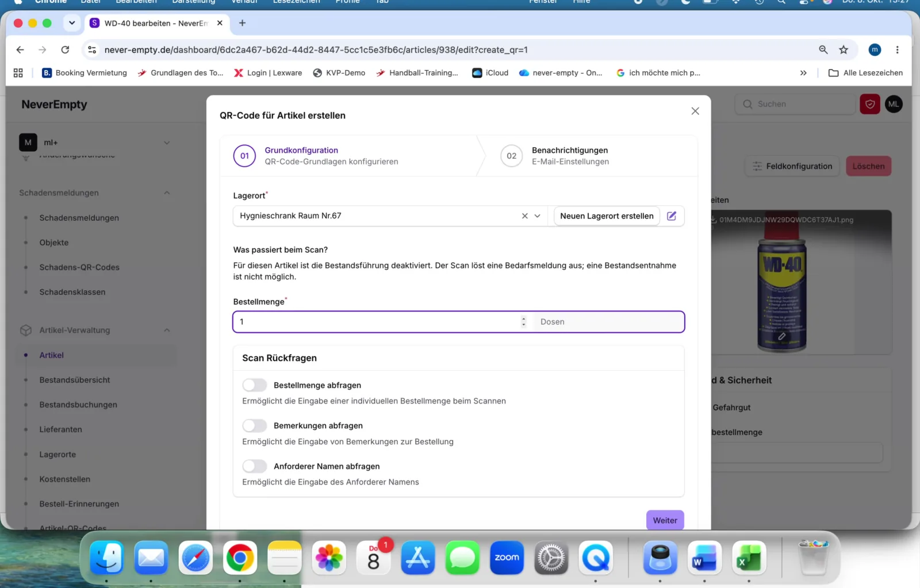
Task: Adjust Bestellmenge with the stepper arrows
Action: click(x=523, y=322)
